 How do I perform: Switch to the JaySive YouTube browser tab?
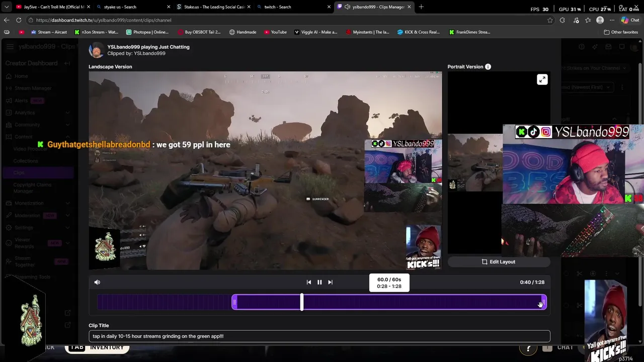coord(53,7)
